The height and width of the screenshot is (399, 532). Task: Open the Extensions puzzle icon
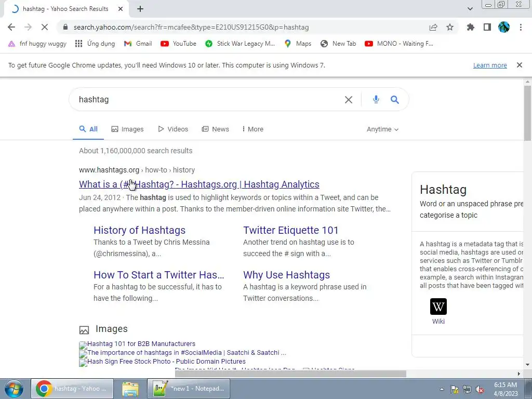[x=471, y=27]
